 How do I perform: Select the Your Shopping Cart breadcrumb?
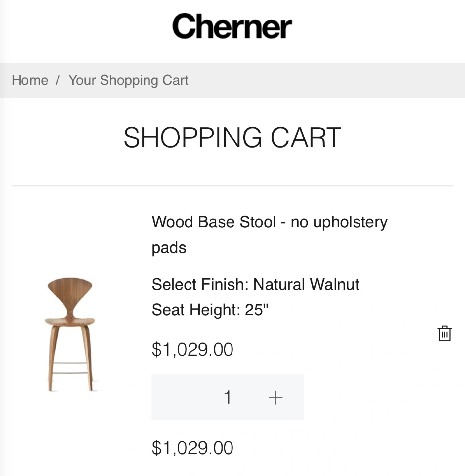tap(128, 80)
